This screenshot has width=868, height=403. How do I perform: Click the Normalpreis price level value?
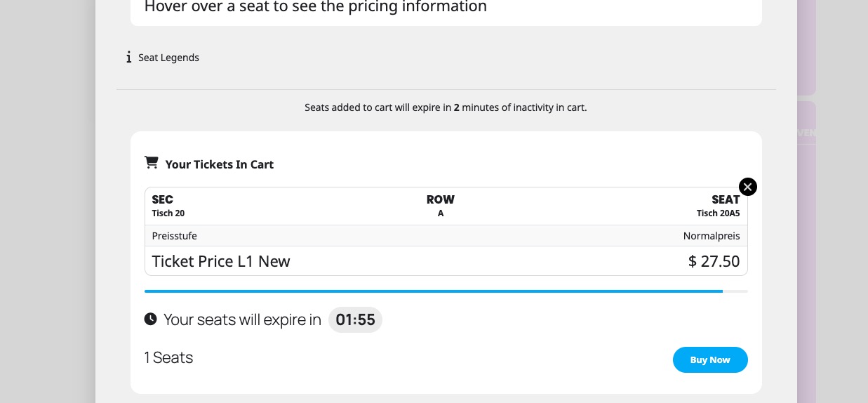[711, 236]
